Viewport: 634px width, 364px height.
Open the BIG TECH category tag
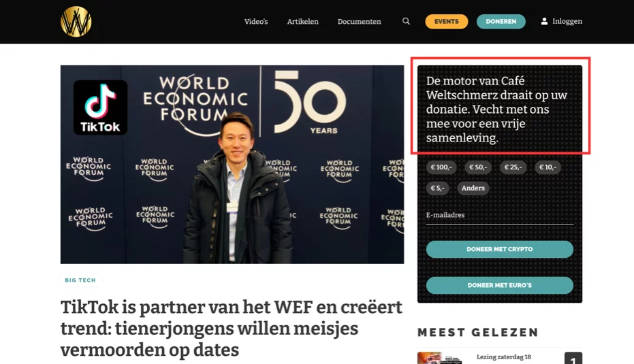[80, 280]
